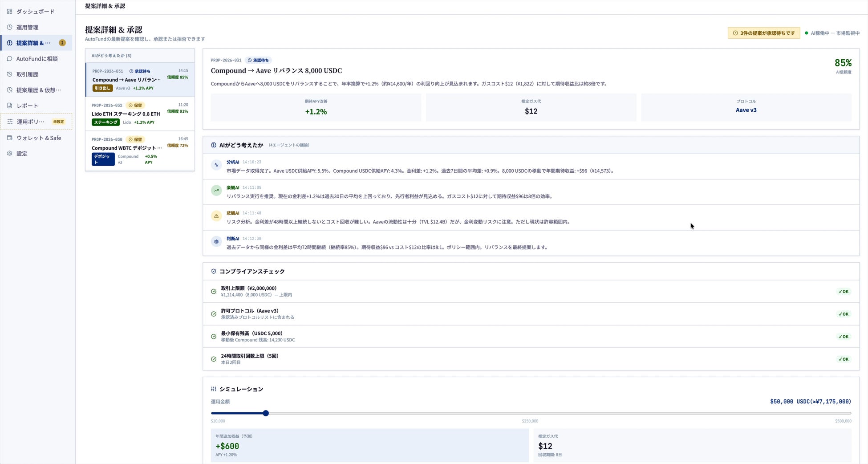Viewport: 868px width, 464px height.
Task: Open ウォレット & Safe page
Action: click(x=36, y=138)
